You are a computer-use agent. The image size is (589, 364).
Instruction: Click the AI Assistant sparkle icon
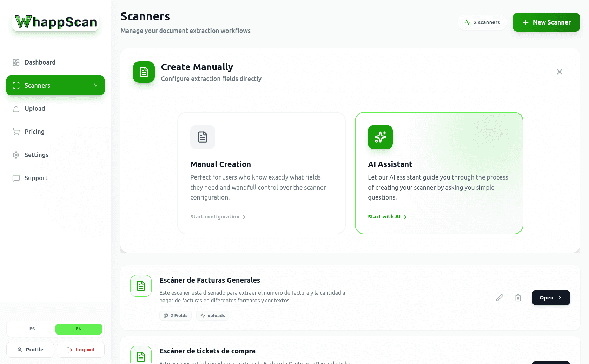(380, 137)
